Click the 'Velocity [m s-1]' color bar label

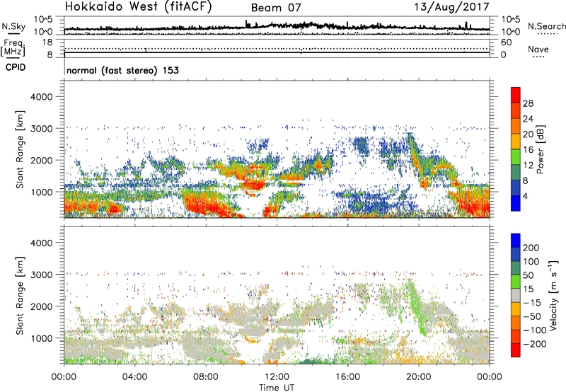click(554, 295)
